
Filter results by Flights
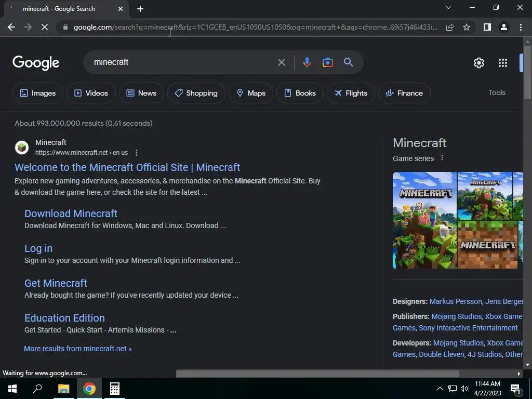click(351, 93)
